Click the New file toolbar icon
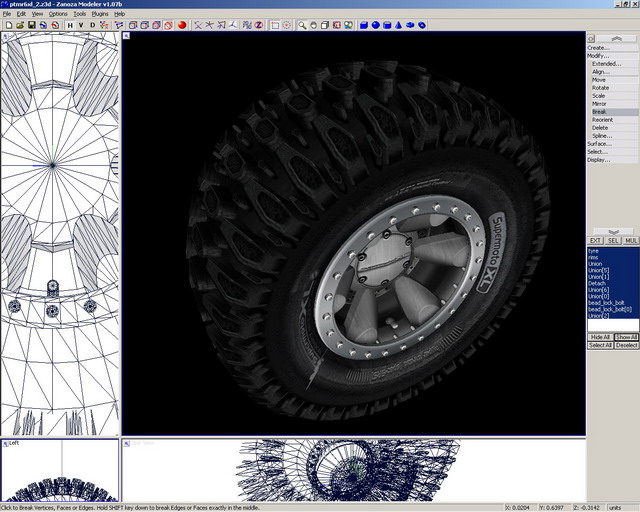Screen dimensions: 640x512 coord(7,25)
